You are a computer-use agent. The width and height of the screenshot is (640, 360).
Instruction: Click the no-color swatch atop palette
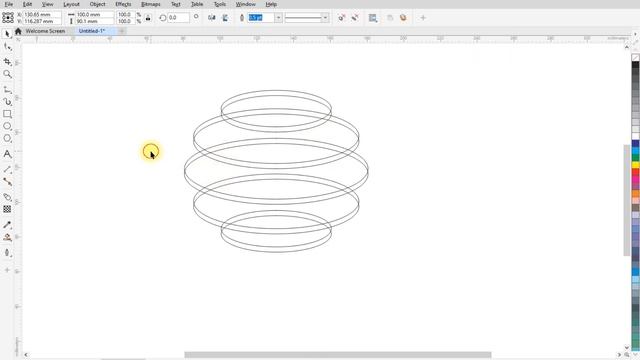(636, 58)
